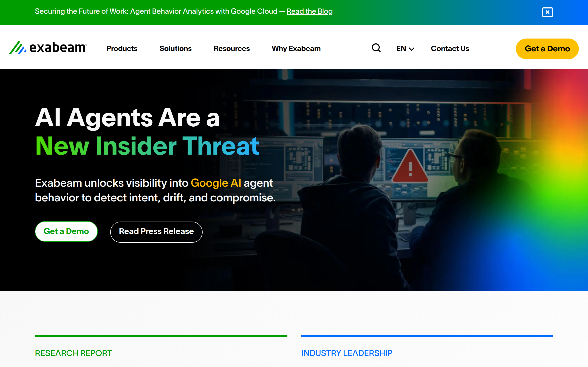This screenshot has width=588, height=367.
Task: Click the Exabeam logo icon
Action: click(x=18, y=47)
